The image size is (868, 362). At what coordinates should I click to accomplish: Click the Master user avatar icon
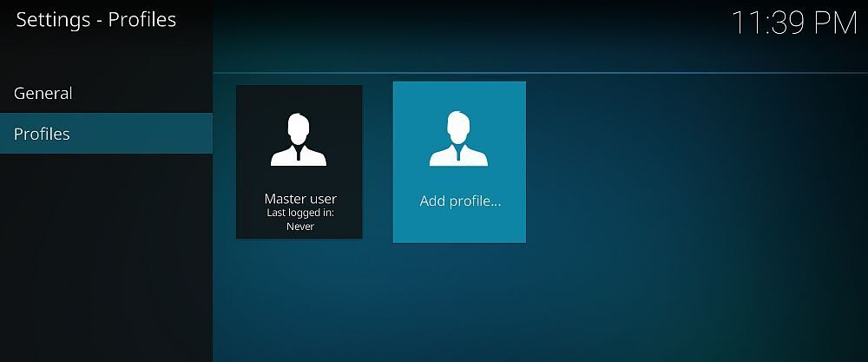(x=299, y=140)
